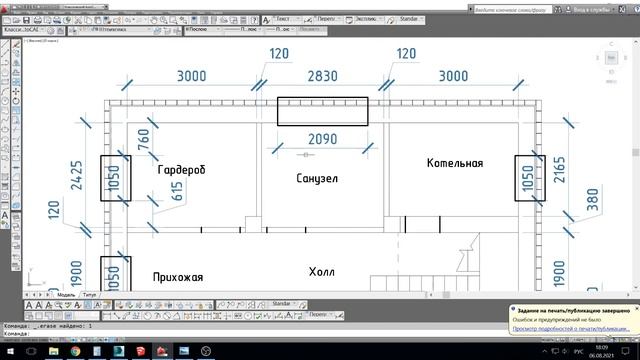Click the Aligned dimension icon

[116, 316]
